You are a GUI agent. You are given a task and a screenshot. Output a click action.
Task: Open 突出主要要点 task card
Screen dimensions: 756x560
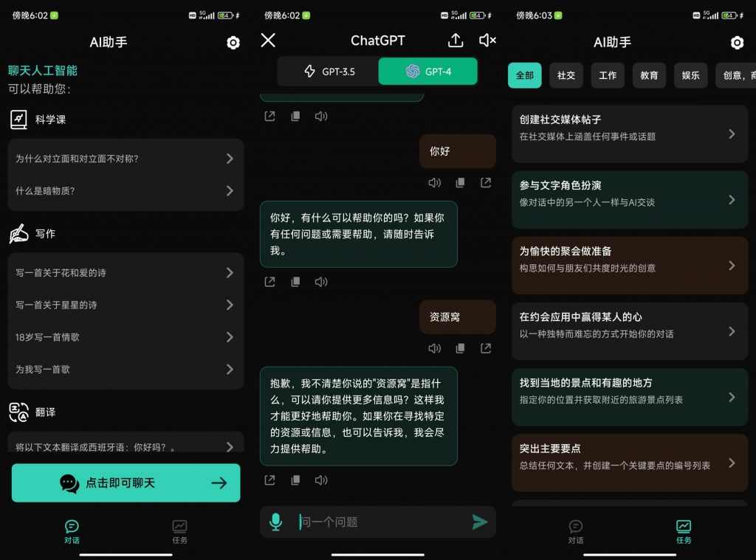pos(630,463)
